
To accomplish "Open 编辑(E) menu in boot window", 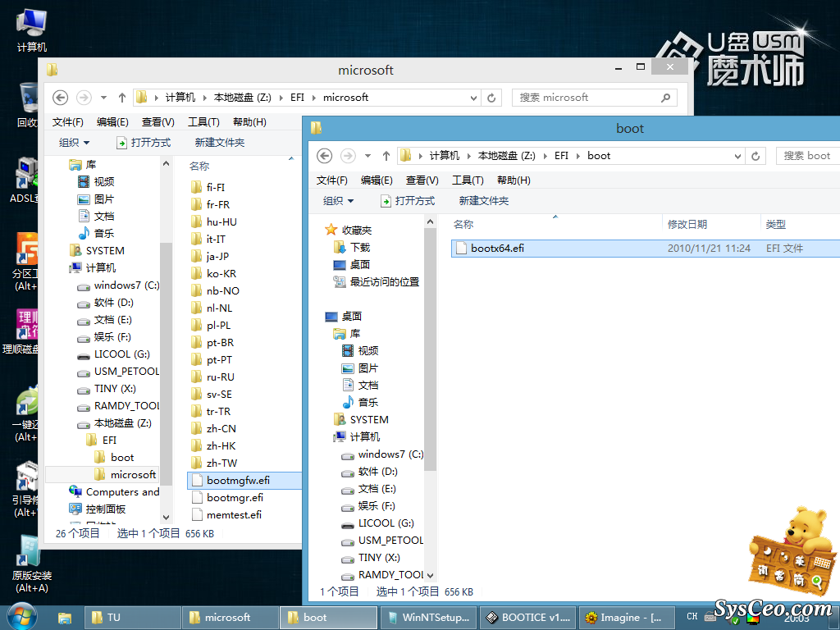I will pos(377,180).
